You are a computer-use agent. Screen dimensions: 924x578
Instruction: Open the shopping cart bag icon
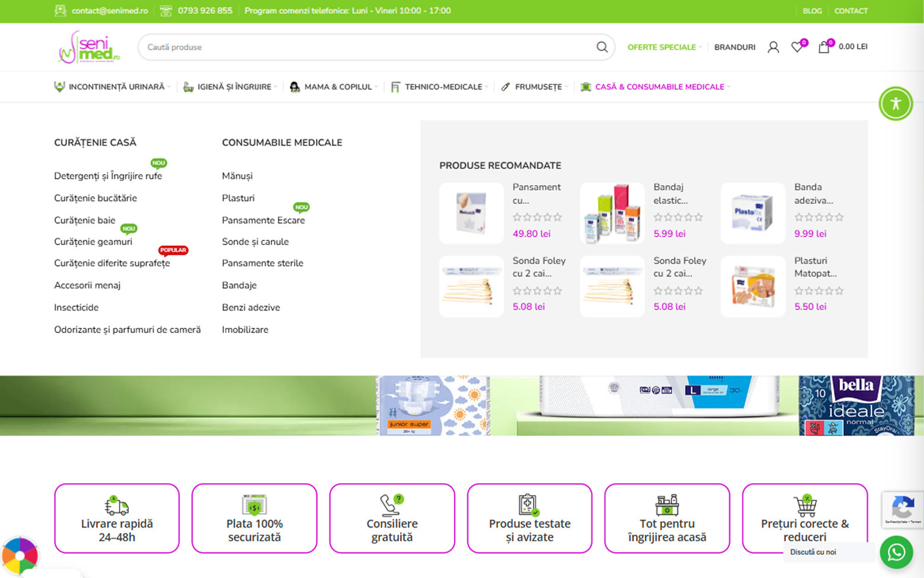pos(824,47)
